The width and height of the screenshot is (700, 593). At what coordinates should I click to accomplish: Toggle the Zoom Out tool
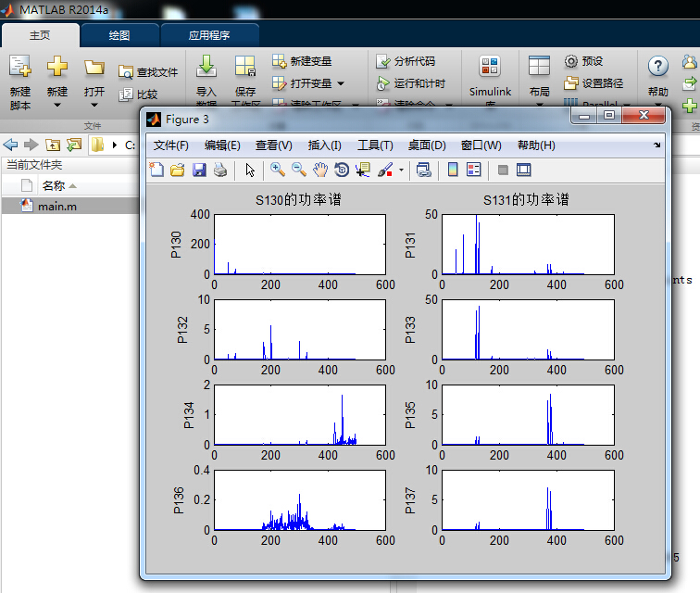(x=299, y=170)
